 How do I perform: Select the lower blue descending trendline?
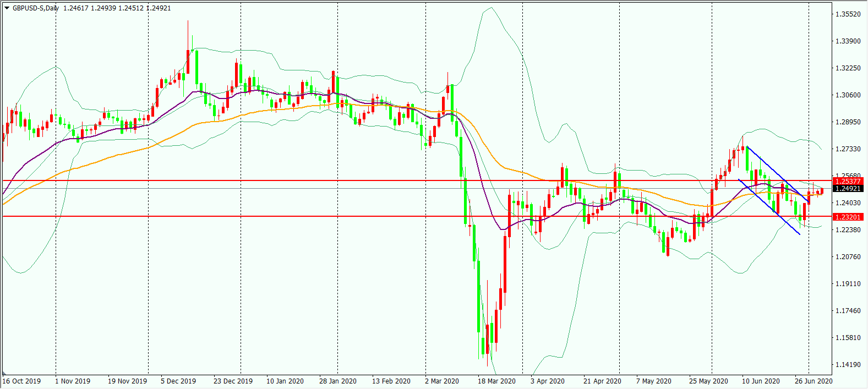[769, 207]
